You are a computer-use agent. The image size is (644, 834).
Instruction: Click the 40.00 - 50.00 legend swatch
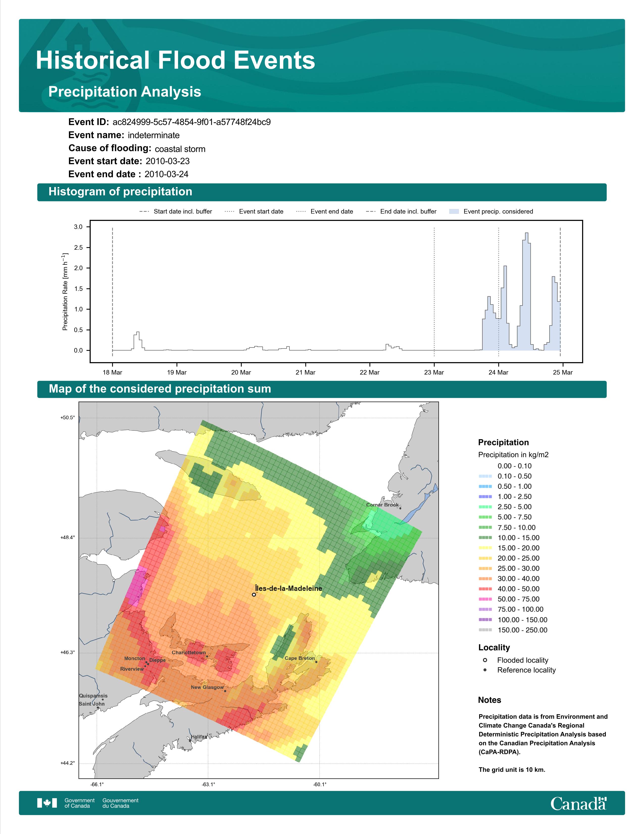(x=485, y=589)
